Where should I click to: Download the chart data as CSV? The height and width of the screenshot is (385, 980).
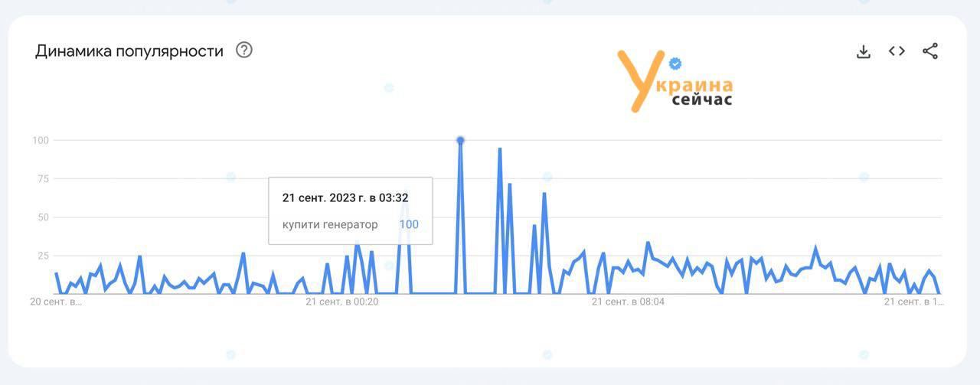tap(864, 51)
